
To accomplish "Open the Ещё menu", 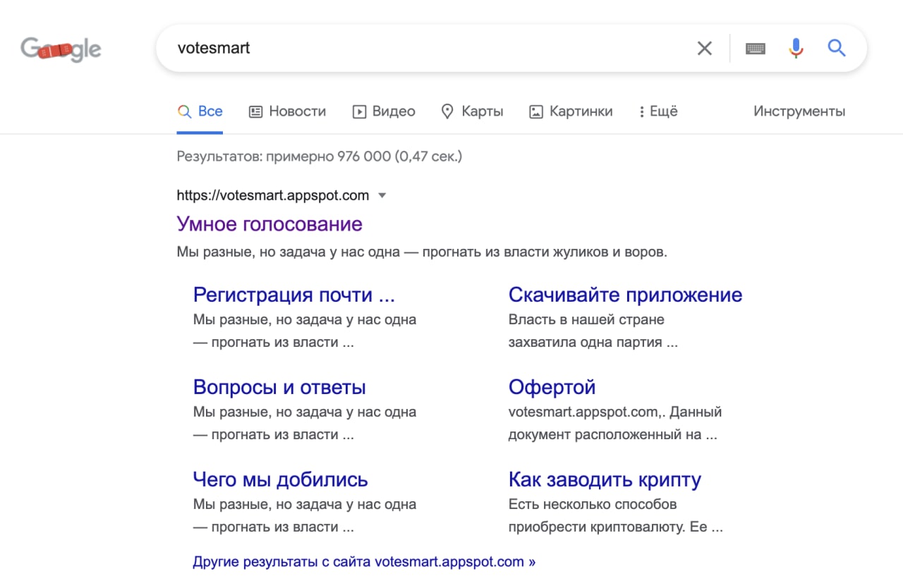I will pyautogui.click(x=657, y=111).
